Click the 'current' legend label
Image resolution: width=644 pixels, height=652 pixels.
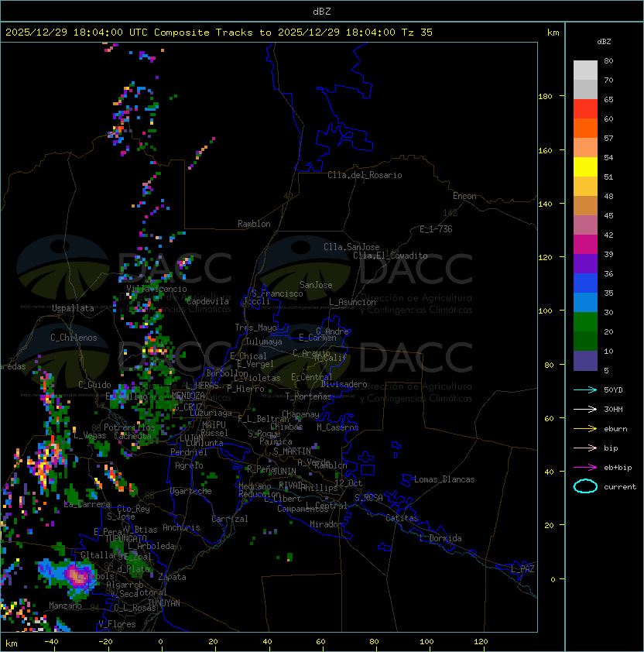620,487
